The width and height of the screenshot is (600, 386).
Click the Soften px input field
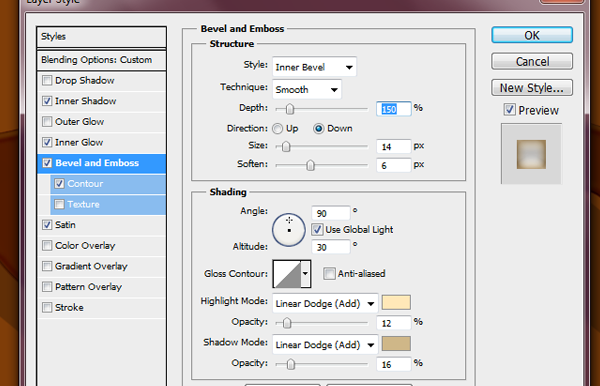tap(393, 165)
